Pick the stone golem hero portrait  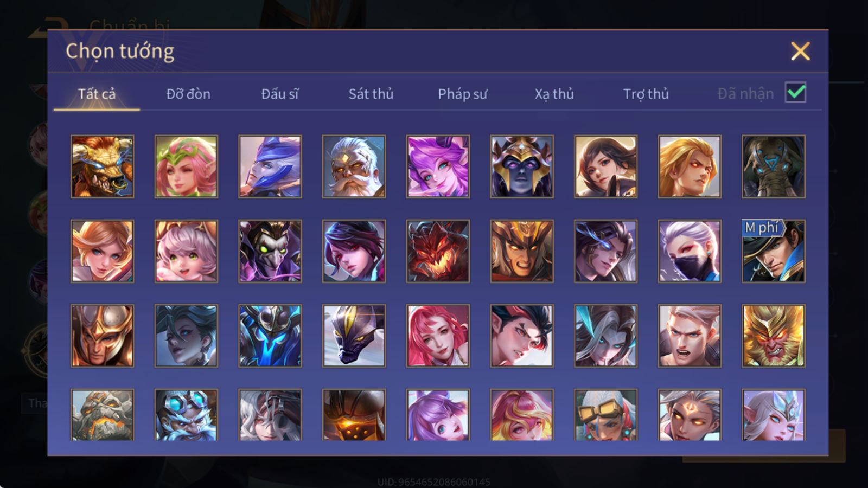point(102,415)
